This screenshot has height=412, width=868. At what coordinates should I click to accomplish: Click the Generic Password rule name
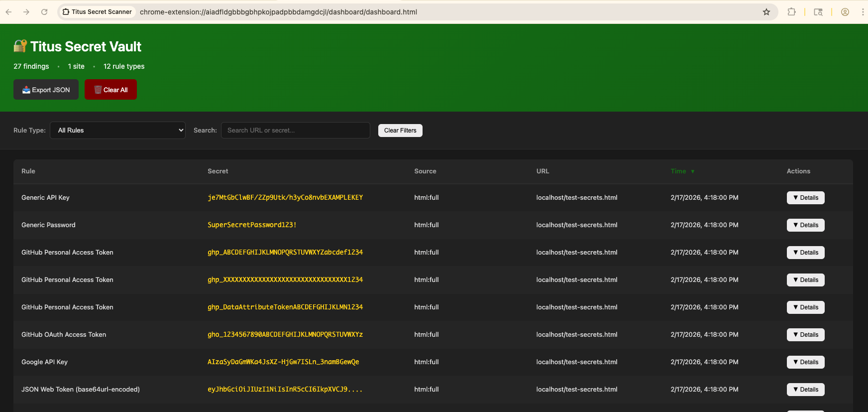pos(48,225)
